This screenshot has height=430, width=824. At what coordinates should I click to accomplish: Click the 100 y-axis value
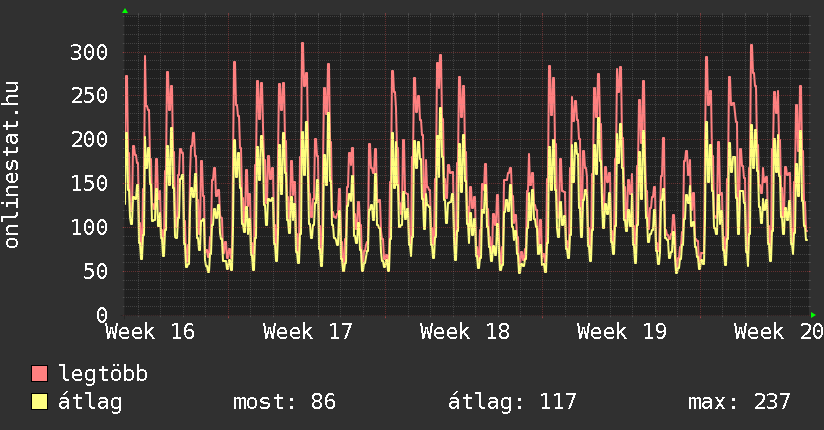[89, 227]
